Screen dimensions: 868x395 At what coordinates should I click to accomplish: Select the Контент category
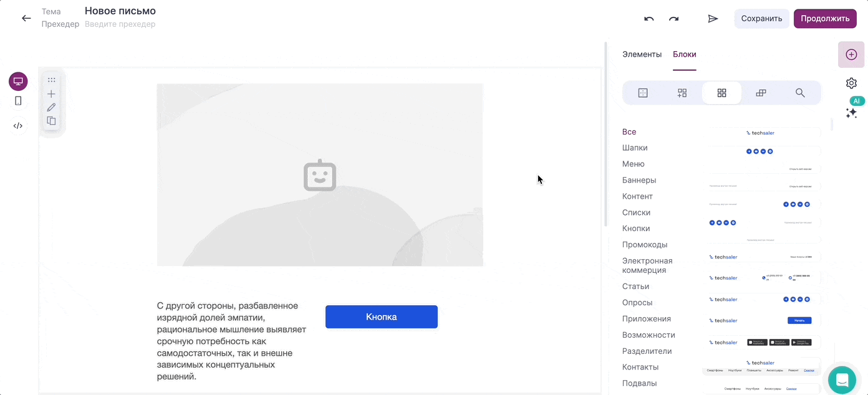[x=637, y=196]
